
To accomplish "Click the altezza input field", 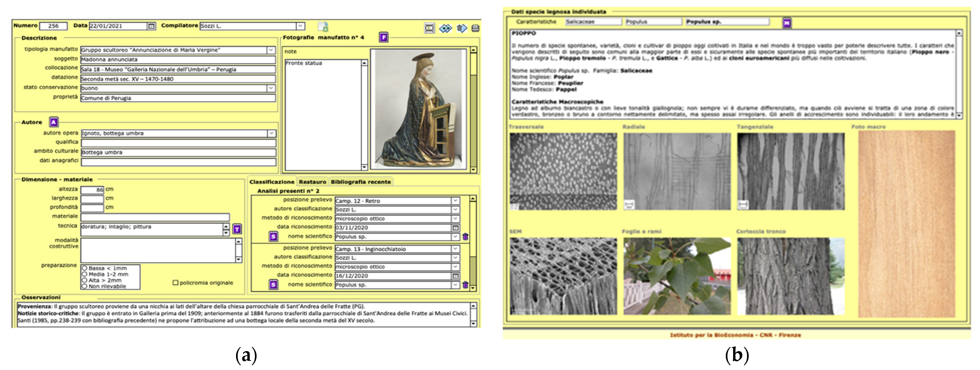I will (x=92, y=189).
